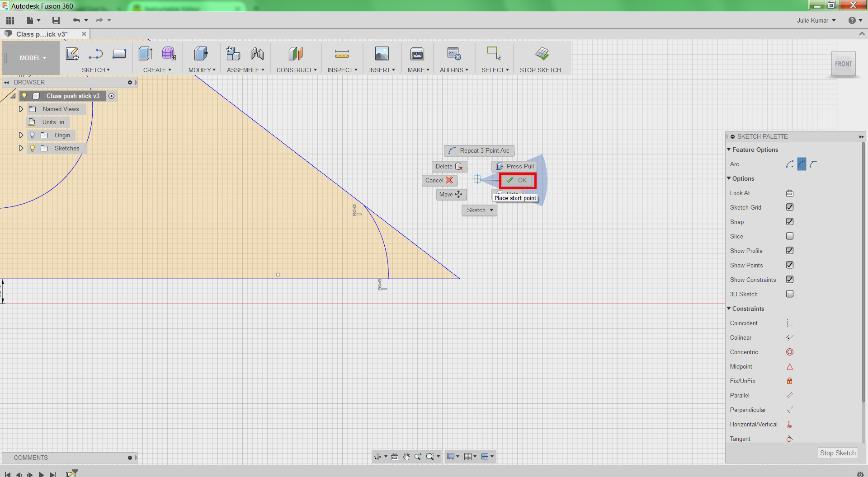Image resolution: width=868 pixels, height=477 pixels.
Task: Expand the Origin tree node
Action: click(21, 135)
